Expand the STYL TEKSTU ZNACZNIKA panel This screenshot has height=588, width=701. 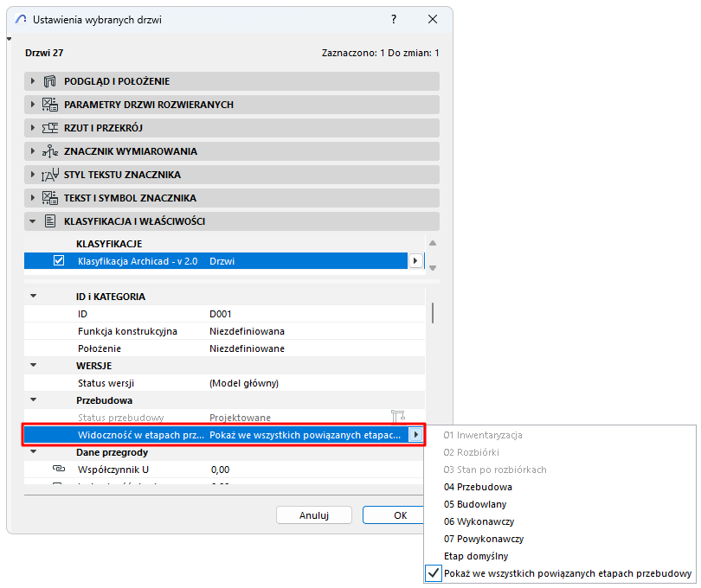(x=33, y=175)
